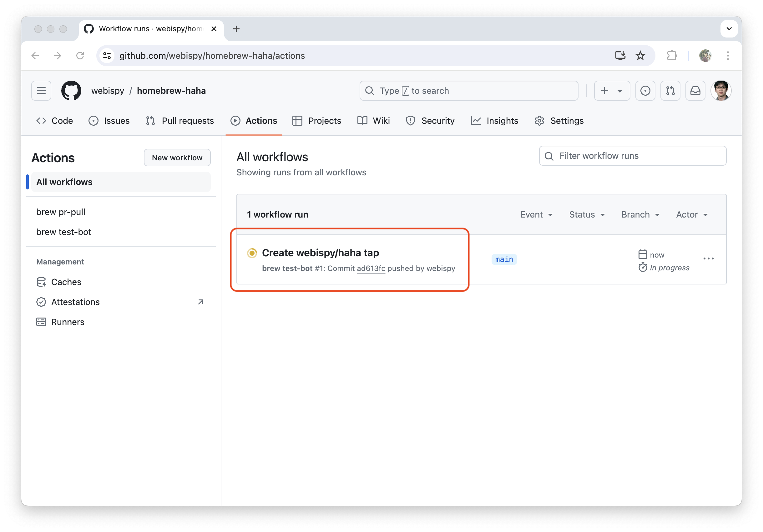The width and height of the screenshot is (763, 532).
Task: Open commit ad613fc link
Action: click(x=371, y=268)
